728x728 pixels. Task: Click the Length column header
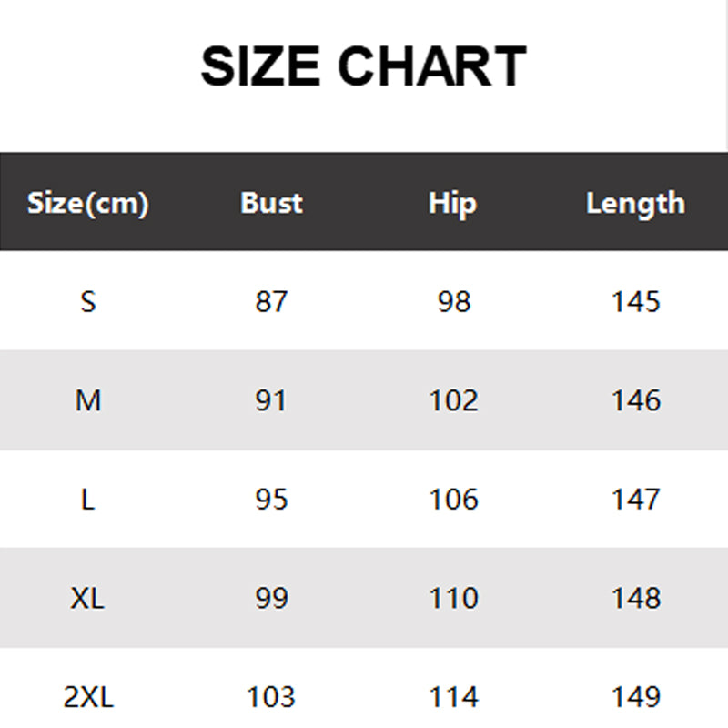click(x=635, y=203)
